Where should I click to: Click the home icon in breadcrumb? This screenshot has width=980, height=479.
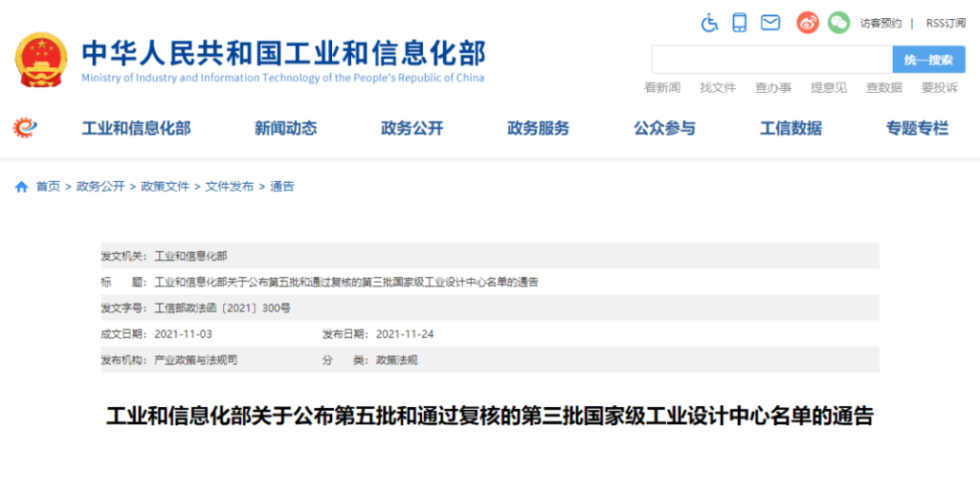22,187
